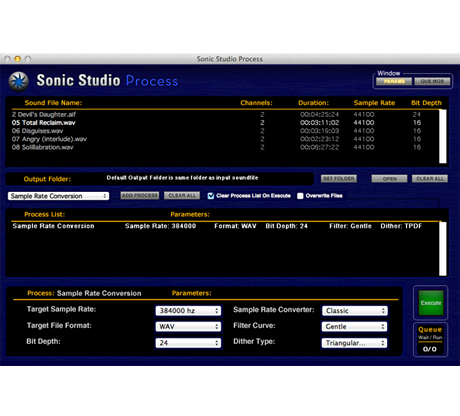This screenshot has width=460, height=416.
Task: Open the QUE MGR window
Action: point(432,81)
